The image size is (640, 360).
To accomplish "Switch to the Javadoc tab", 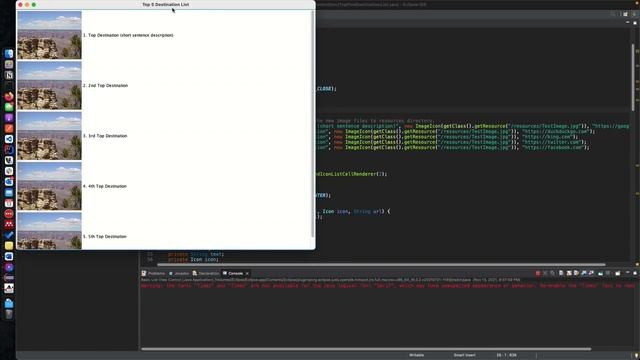I will (x=179, y=273).
